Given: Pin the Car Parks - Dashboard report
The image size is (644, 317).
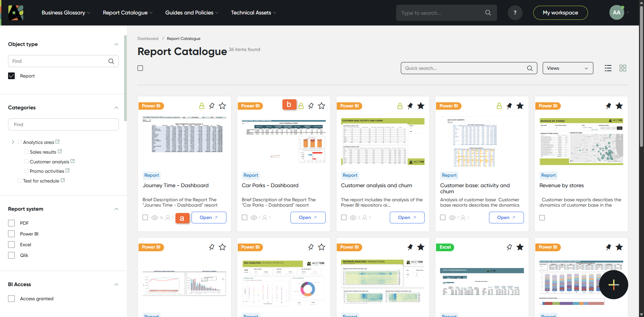Looking at the screenshot, I should 311,106.
